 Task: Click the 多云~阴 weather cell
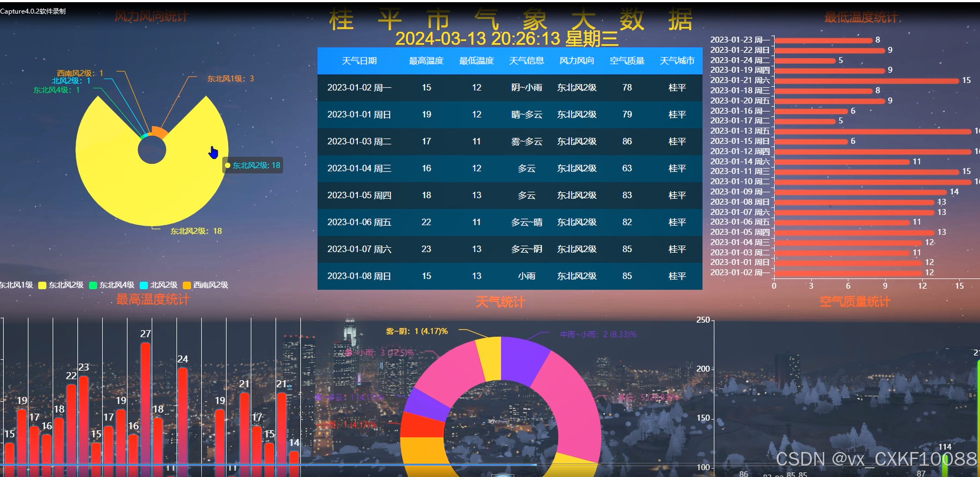(x=526, y=249)
